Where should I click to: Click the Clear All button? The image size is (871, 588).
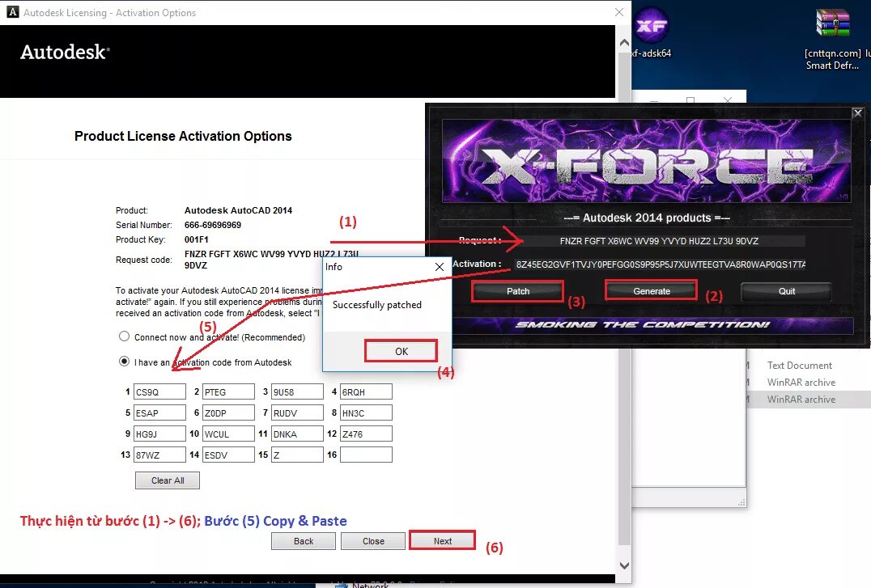168,480
